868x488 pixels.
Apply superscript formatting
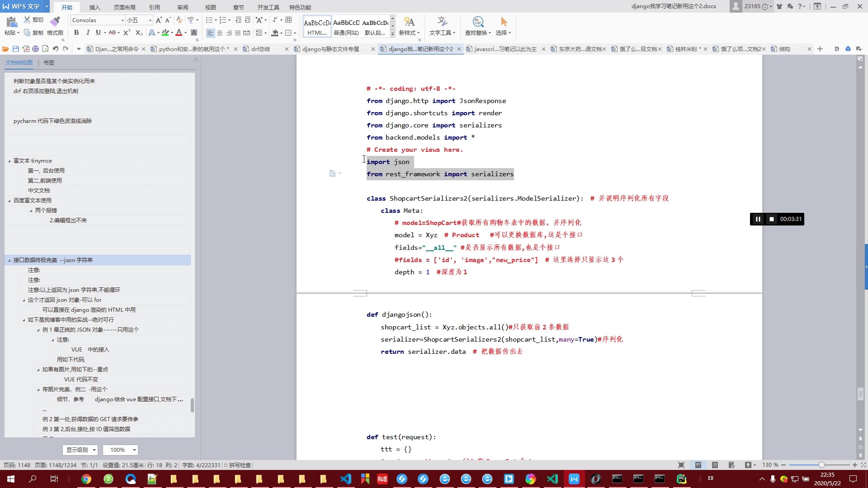click(127, 33)
